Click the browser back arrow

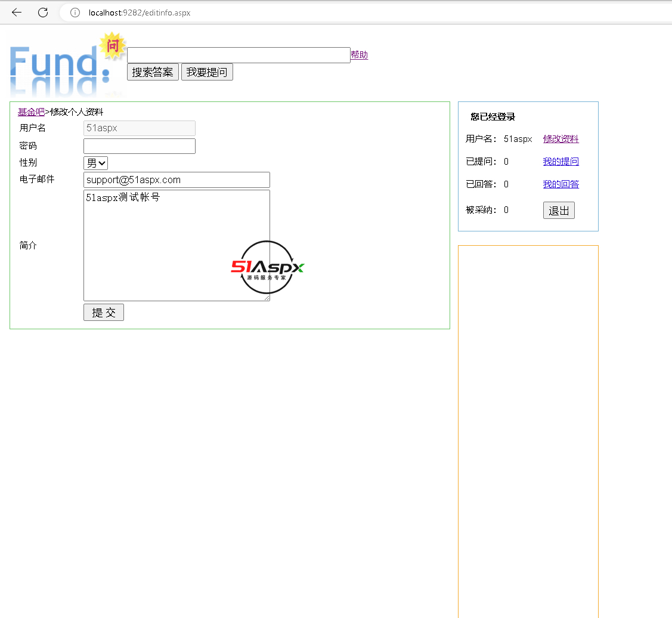(x=17, y=13)
